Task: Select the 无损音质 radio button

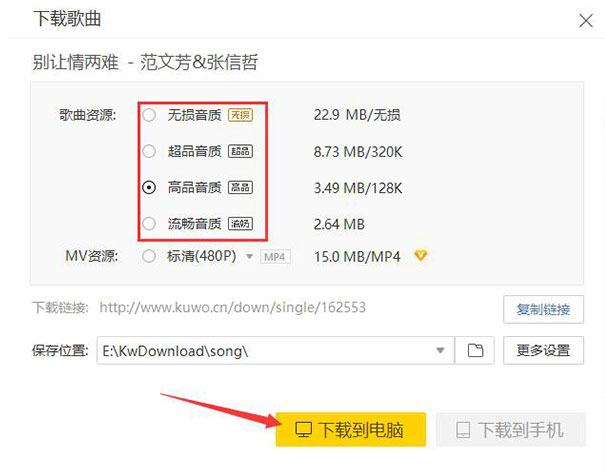Action: coord(149,115)
